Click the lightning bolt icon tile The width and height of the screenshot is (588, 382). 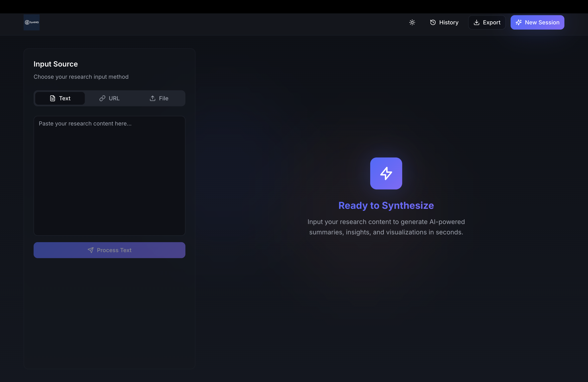click(386, 173)
